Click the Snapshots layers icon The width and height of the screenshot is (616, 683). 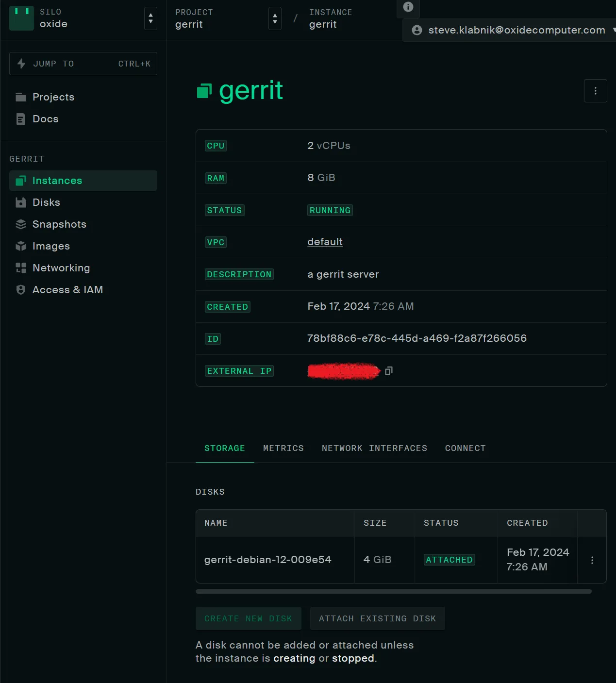(x=20, y=224)
